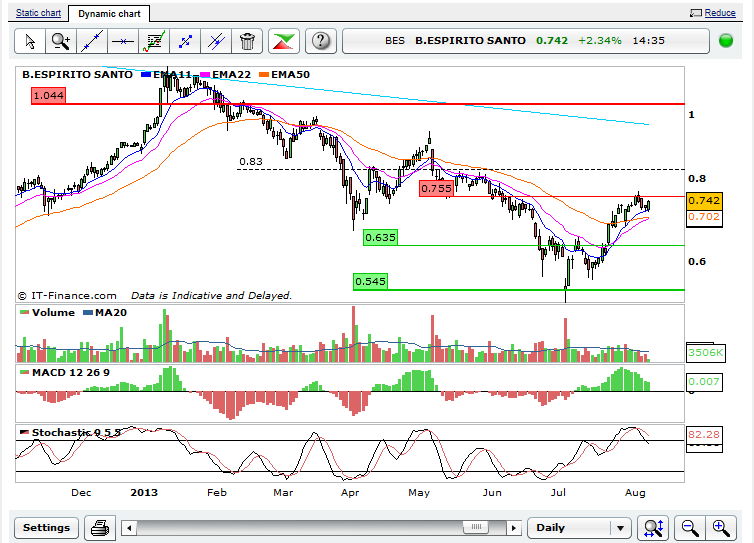The width and height of the screenshot is (754, 543).
Task: Click the Volume panel legend label
Action: click(x=48, y=313)
